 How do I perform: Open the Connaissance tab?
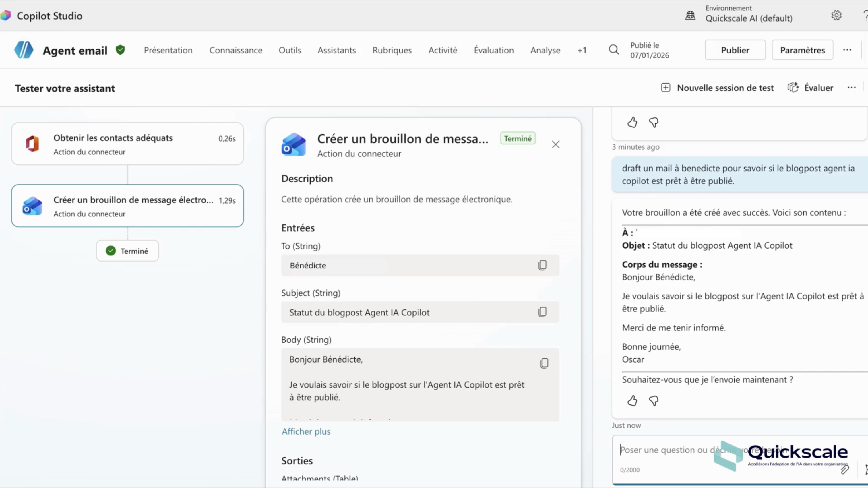tap(236, 50)
